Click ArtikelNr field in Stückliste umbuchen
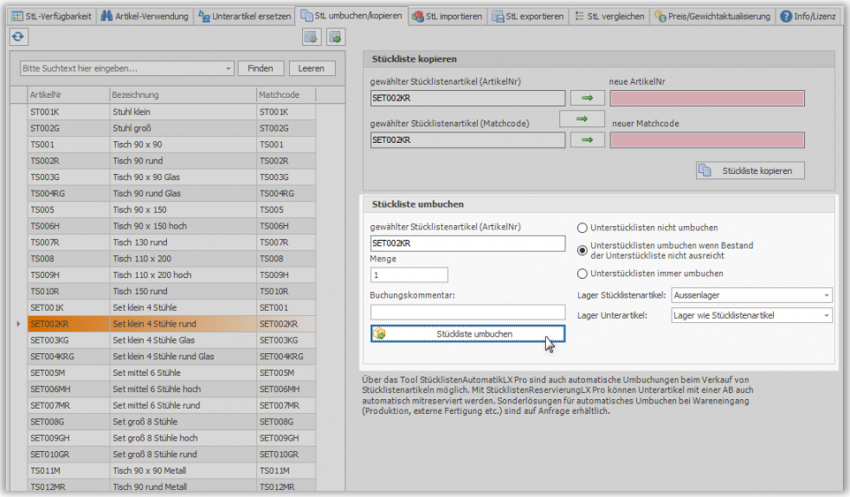 pos(467,243)
